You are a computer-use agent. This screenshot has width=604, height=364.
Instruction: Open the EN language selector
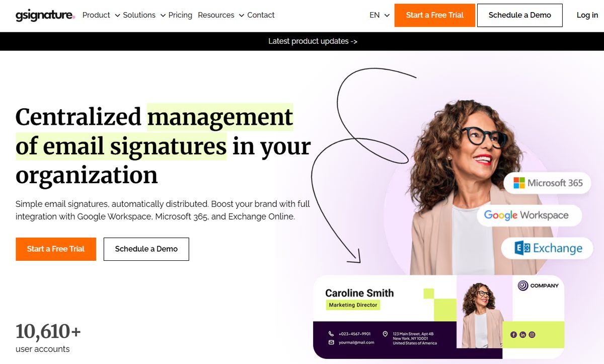coord(380,15)
